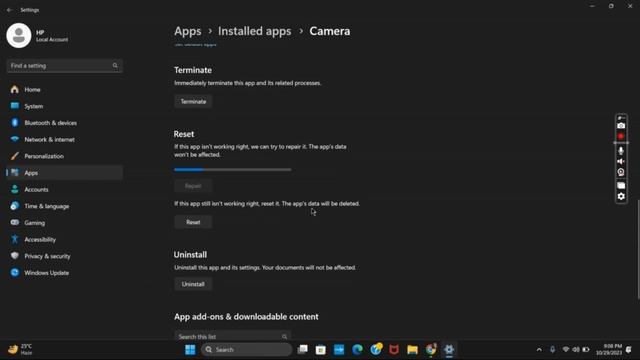The height and width of the screenshot is (360, 640).
Task: Open Accessibility settings
Action: 64,240
